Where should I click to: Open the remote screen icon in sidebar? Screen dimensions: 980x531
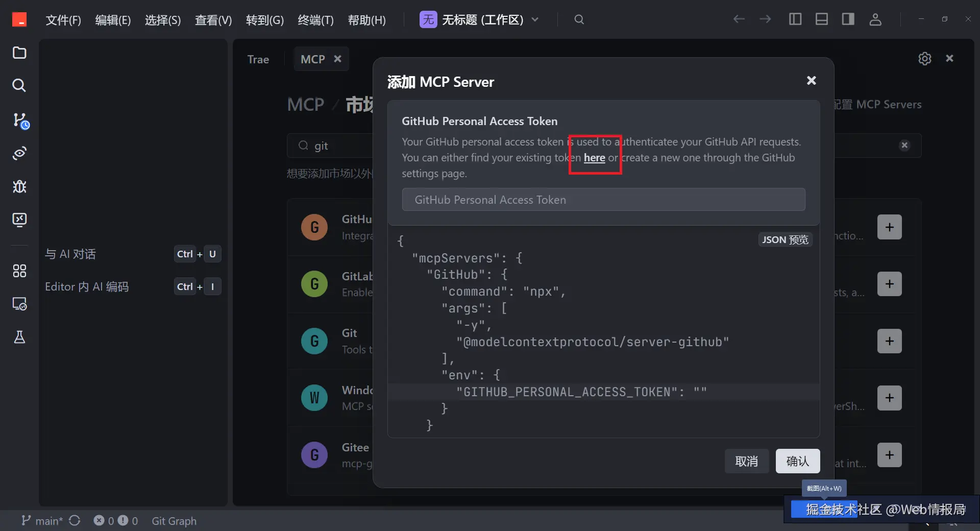point(19,220)
